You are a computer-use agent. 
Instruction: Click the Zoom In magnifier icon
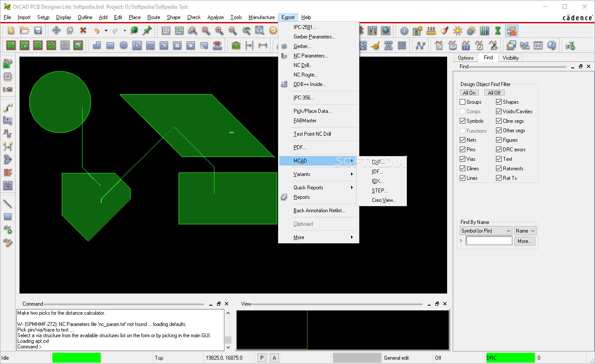coord(219,31)
